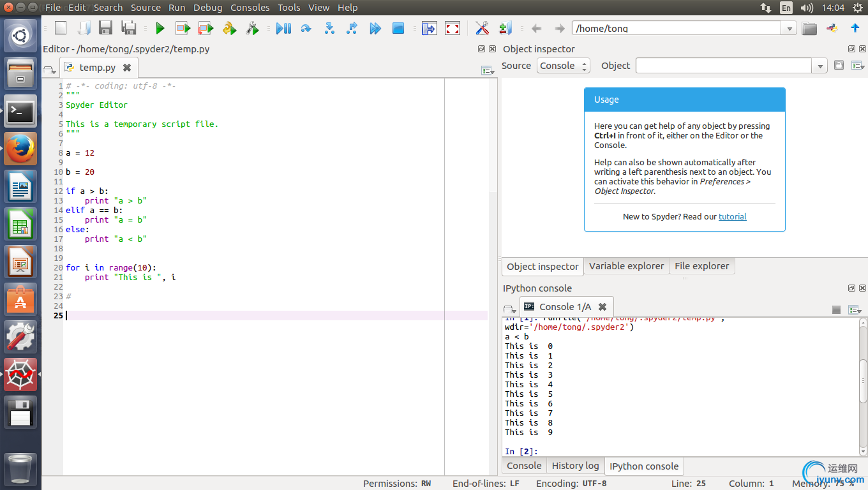The width and height of the screenshot is (868, 490).
Task: Open the Object inspector options menu
Action: click(x=857, y=66)
